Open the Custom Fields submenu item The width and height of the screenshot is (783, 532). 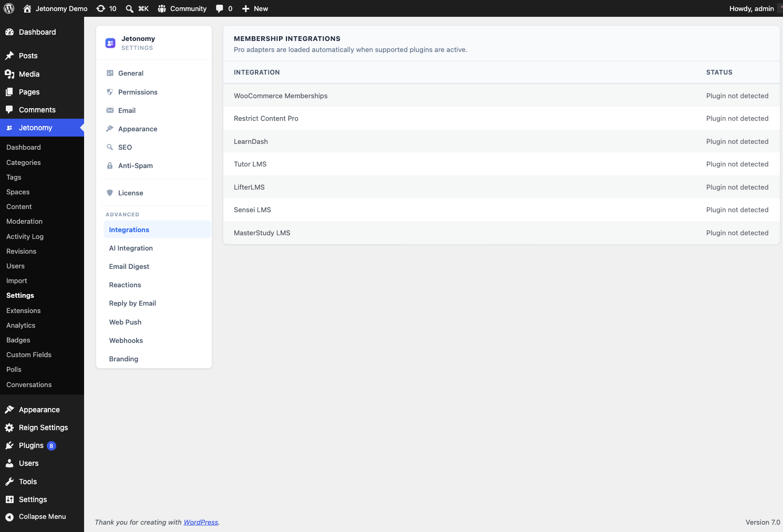[29, 354]
